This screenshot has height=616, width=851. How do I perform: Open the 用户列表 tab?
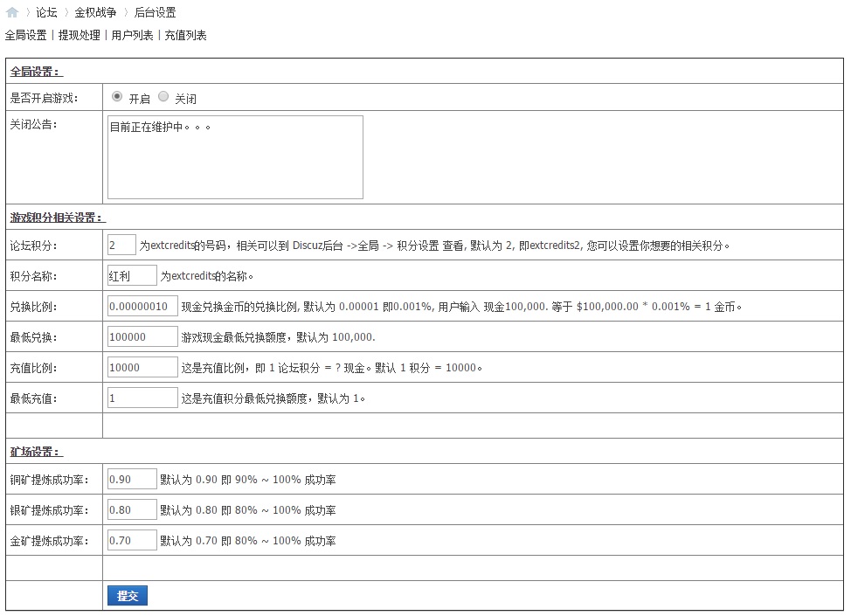click(x=133, y=36)
